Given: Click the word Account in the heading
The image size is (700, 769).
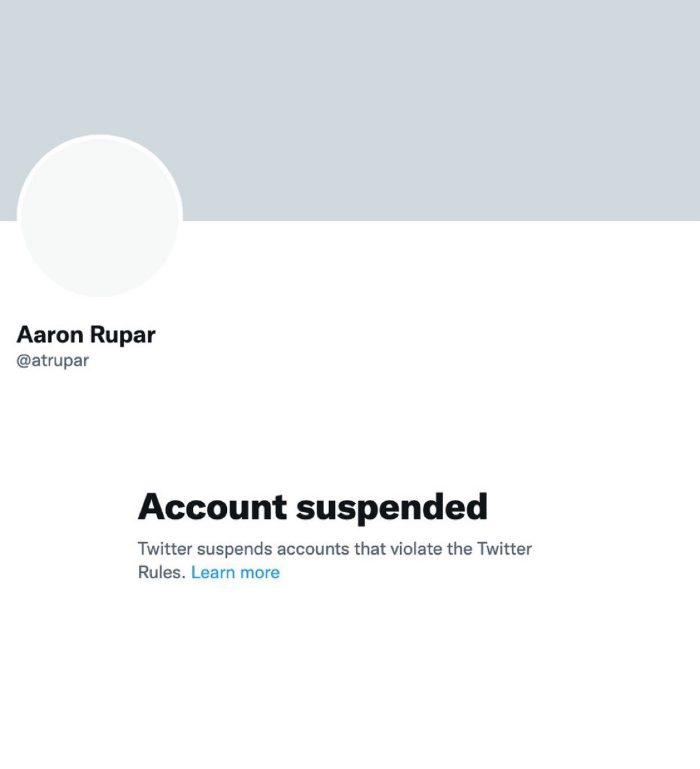Looking at the screenshot, I should [212, 506].
